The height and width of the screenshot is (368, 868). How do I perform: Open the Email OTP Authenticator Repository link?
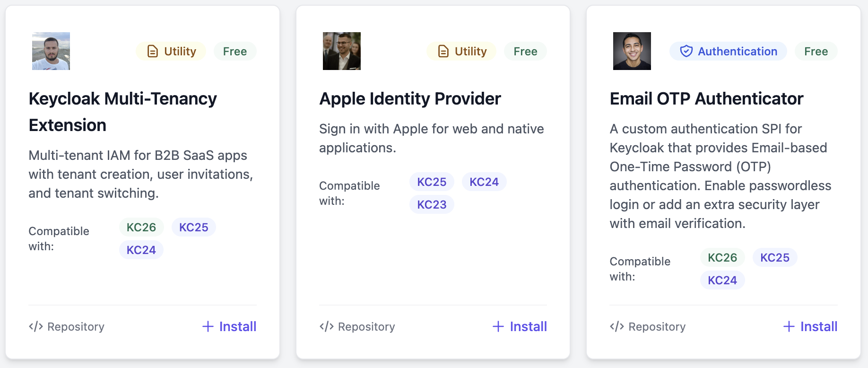(657, 327)
